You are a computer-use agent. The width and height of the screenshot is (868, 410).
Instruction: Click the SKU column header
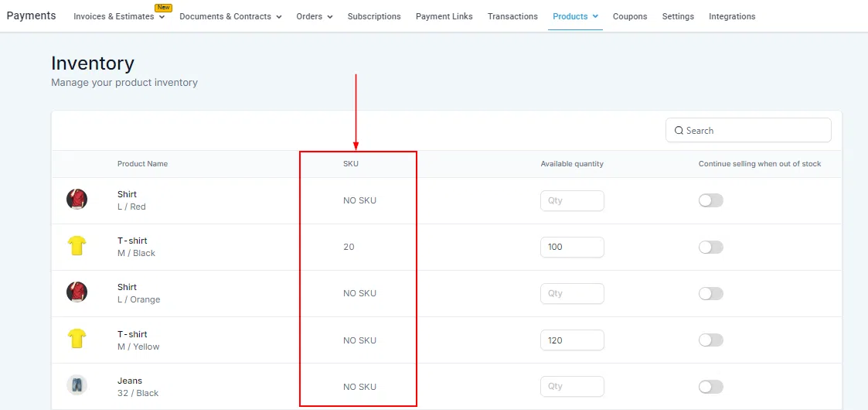click(x=350, y=164)
